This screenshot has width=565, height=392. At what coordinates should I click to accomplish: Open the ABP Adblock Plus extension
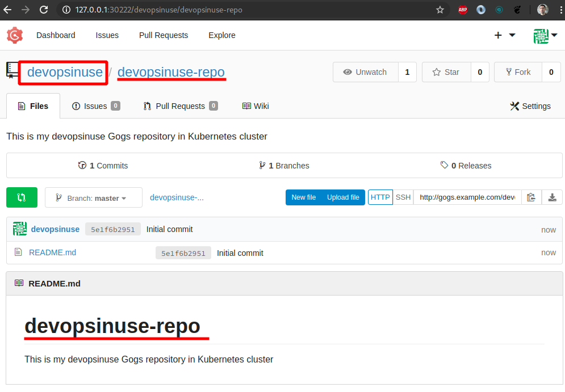pos(463,10)
